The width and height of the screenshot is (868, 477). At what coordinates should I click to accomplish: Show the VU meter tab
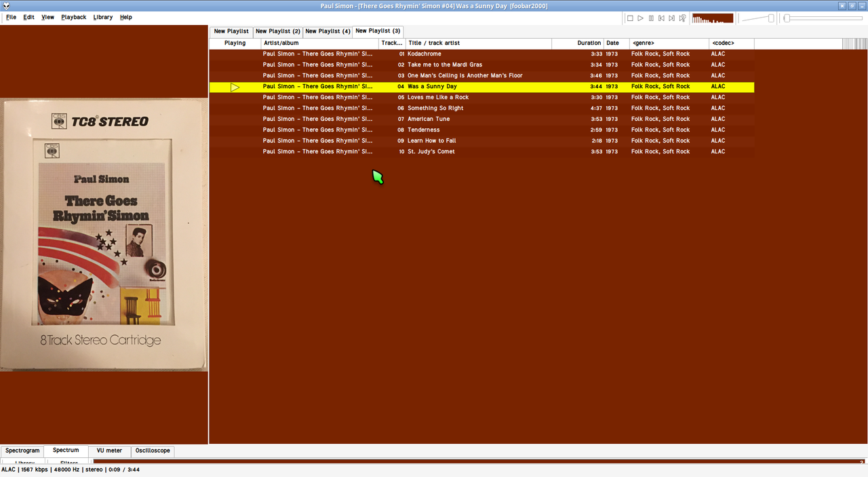tap(109, 451)
